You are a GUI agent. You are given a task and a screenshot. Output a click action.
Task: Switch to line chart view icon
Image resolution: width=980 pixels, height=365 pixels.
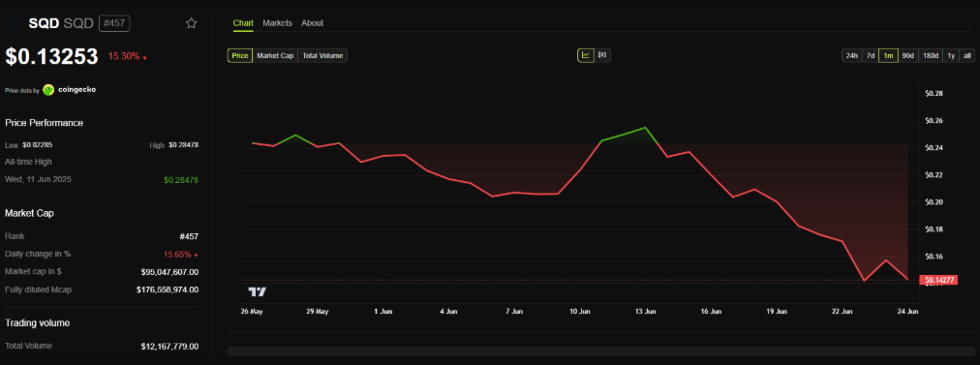(586, 55)
